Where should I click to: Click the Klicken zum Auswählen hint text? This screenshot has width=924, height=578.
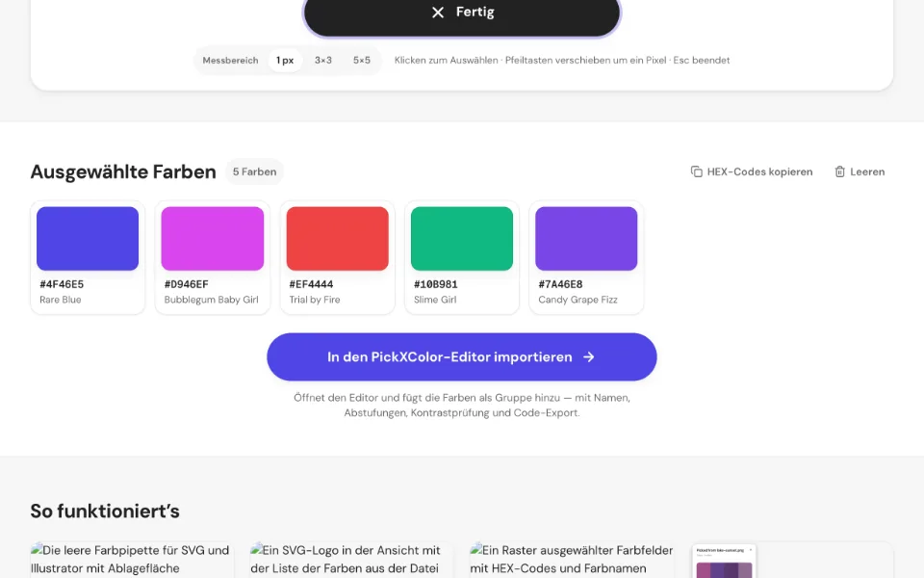click(562, 60)
